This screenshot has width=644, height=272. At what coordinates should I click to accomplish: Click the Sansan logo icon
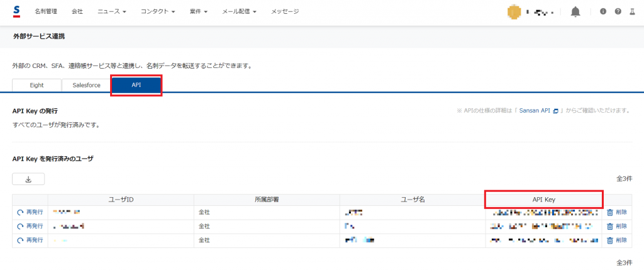[x=16, y=11]
